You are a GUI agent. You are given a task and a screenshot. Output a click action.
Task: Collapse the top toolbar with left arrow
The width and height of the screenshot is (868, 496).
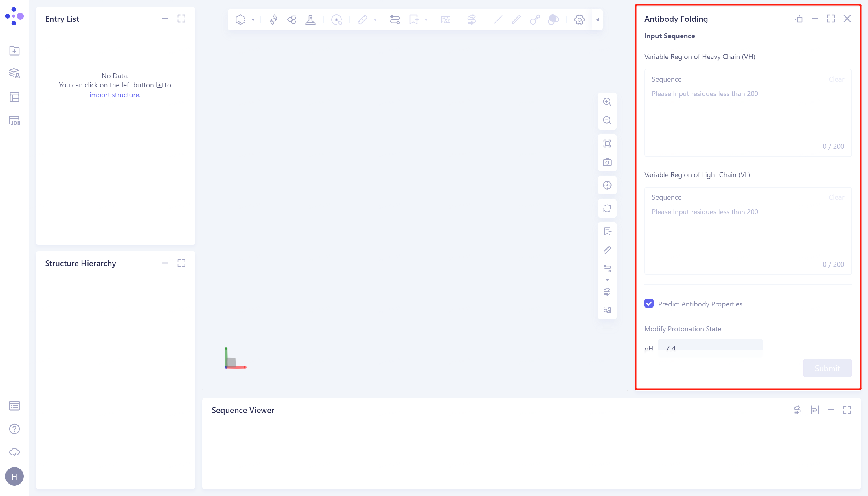pyautogui.click(x=598, y=20)
